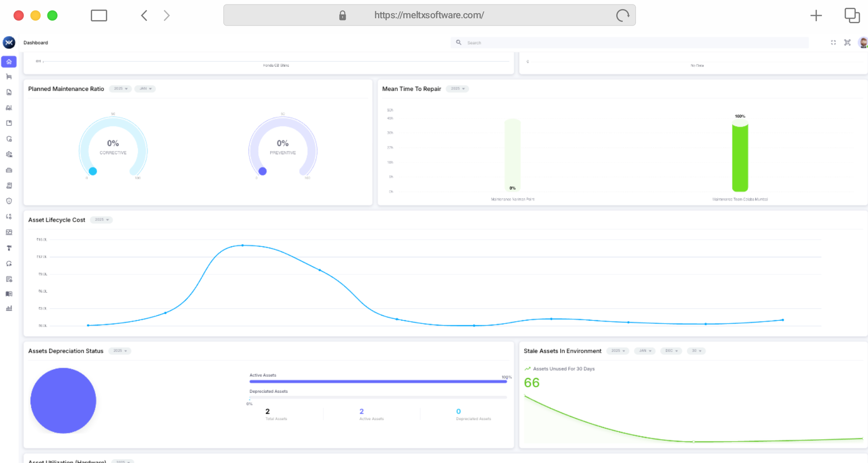Viewport: 868px width, 463px height.
Task: Click the home icon in the sidebar
Action: 9,62
